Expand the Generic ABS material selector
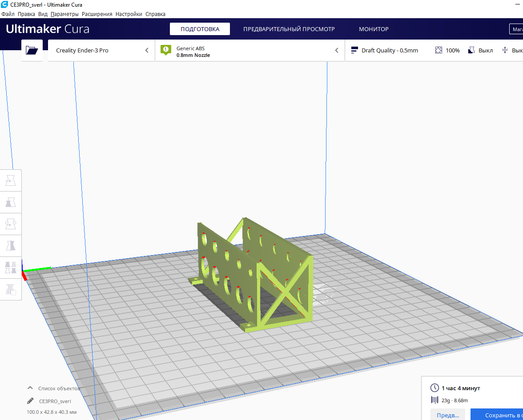The height and width of the screenshot is (420, 523). [x=249, y=51]
